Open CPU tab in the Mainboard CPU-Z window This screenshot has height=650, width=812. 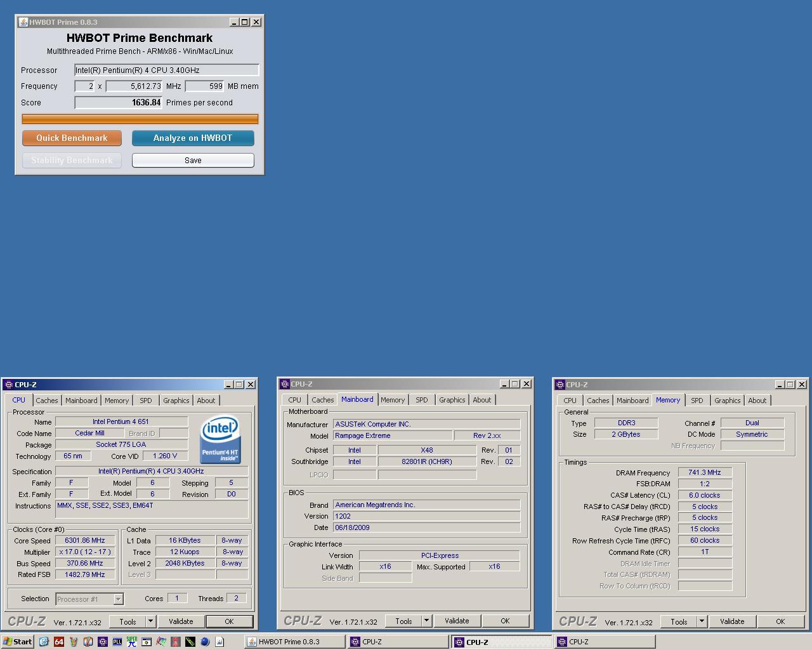tap(295, 400)
